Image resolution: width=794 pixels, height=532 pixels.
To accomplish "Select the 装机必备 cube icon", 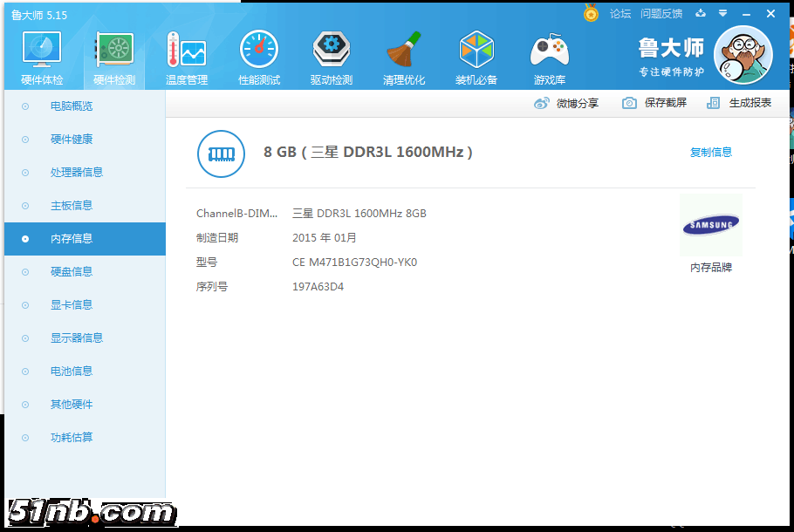I will tap(476, 52).
